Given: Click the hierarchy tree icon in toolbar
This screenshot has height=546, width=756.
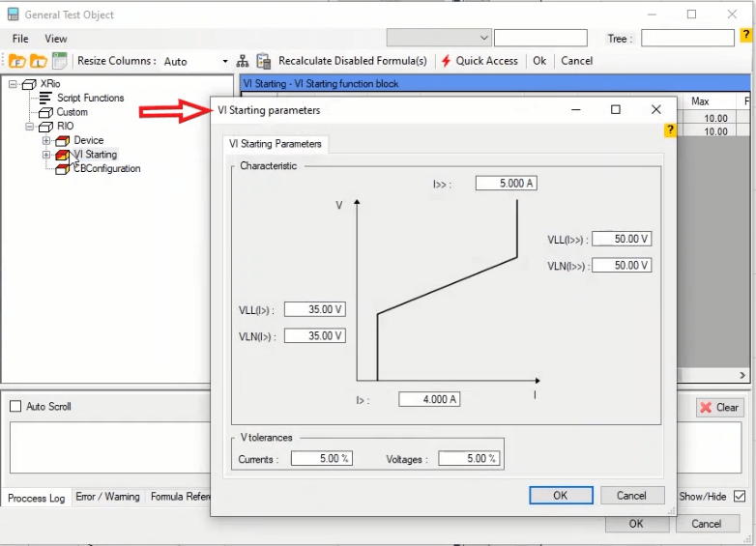Looking at the screenshot, I should click(x=243, y=61).
